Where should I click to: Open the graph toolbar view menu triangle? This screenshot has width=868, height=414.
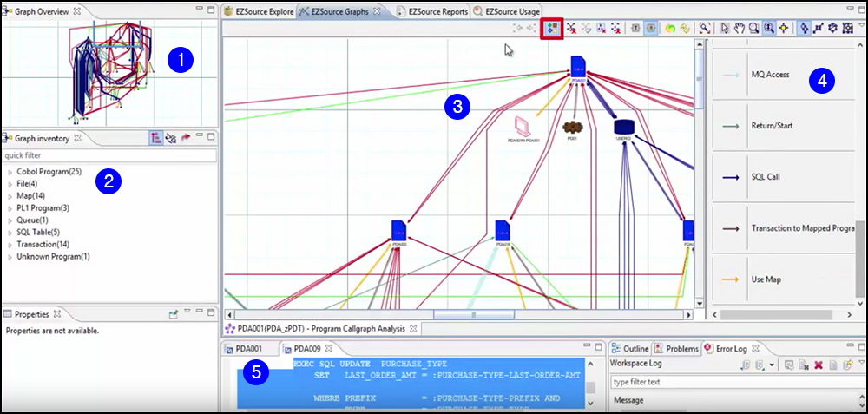click(x=861, y=25)
